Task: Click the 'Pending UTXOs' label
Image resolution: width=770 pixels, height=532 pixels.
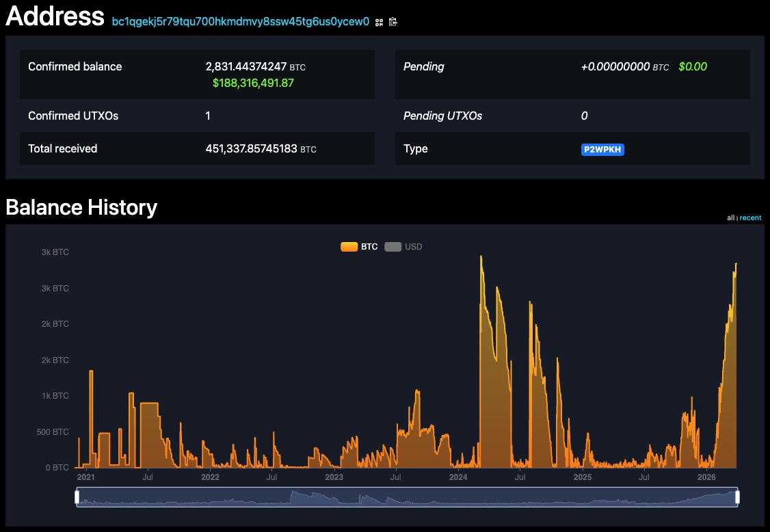Action: (x=442, y=116)
